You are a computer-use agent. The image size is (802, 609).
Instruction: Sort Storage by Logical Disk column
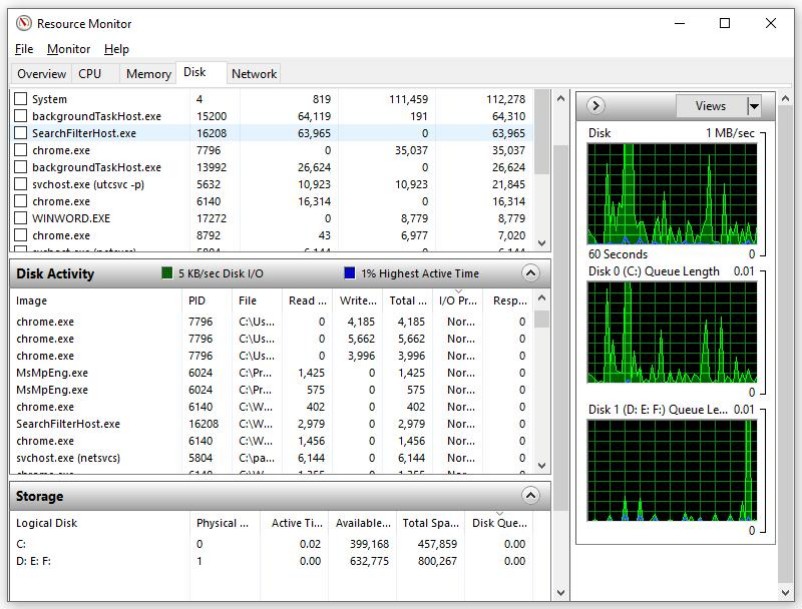(100, 523)
